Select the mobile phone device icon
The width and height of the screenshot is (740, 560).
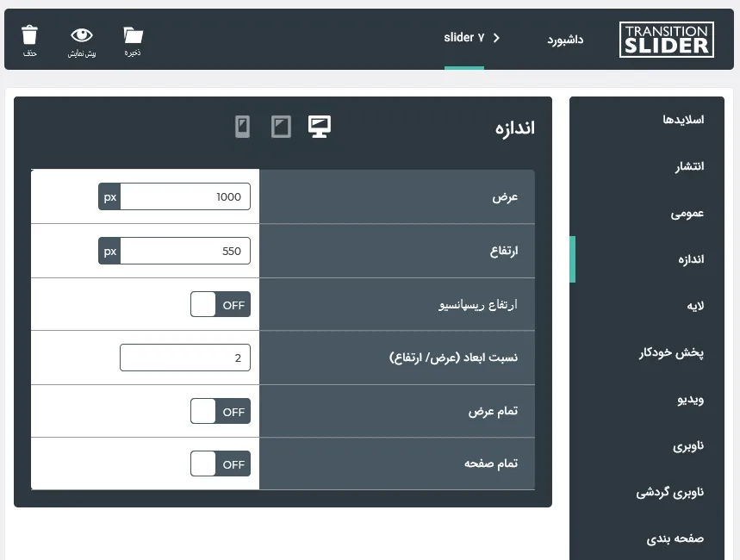(x=243, y=127)
